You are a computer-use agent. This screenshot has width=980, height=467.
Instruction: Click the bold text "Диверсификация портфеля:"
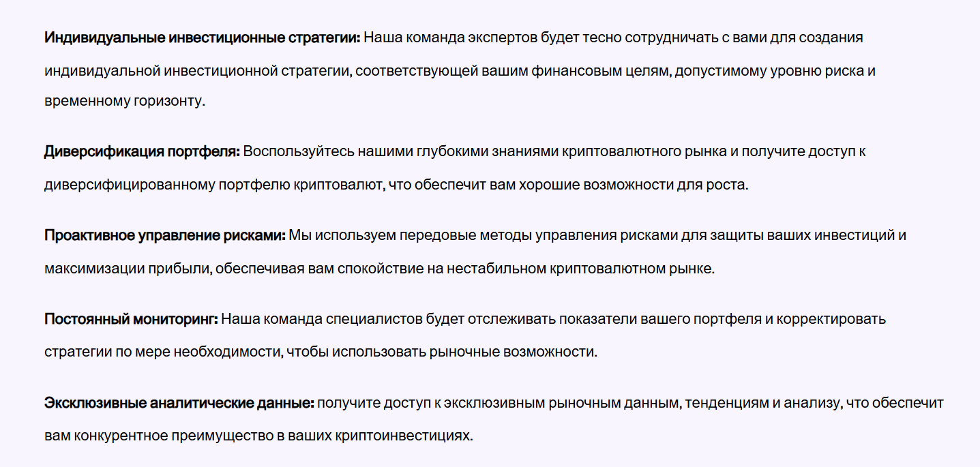click(x=142, y=151)
